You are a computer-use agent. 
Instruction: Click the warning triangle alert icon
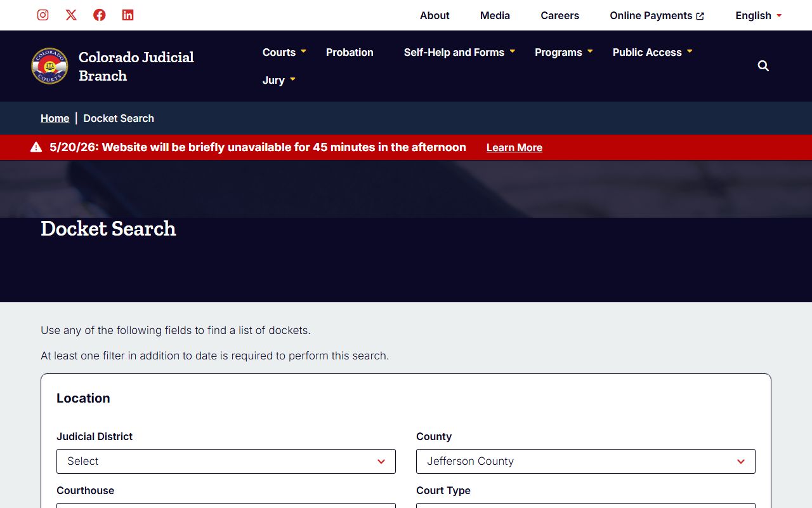36,147
